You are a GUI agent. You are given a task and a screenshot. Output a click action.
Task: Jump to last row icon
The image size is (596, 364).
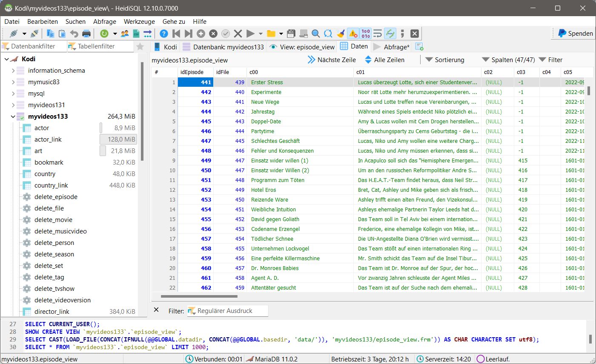(189, 34)
